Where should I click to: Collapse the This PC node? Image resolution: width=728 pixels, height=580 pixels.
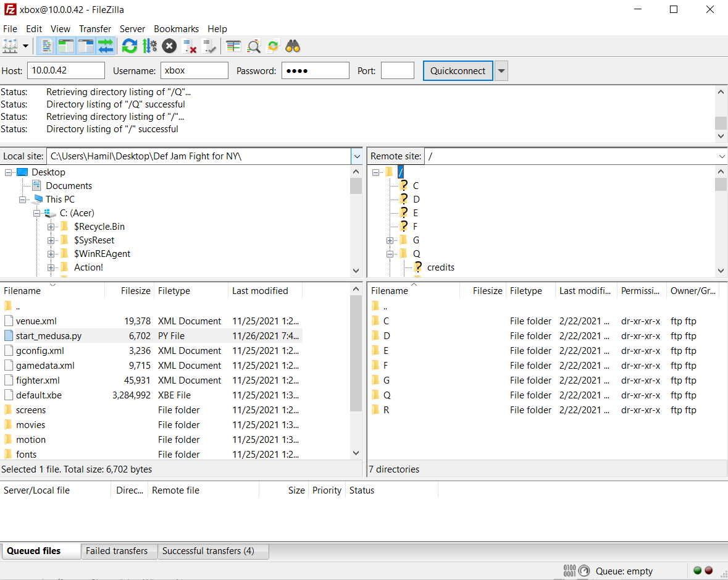pyautogui.click(x=22, y=200)
